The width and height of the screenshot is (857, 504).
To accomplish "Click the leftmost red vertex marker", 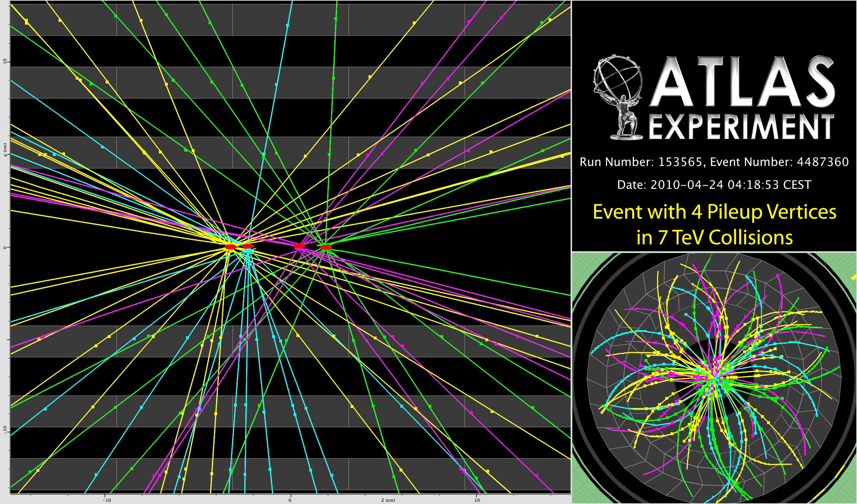I will (x=230, y=247).
